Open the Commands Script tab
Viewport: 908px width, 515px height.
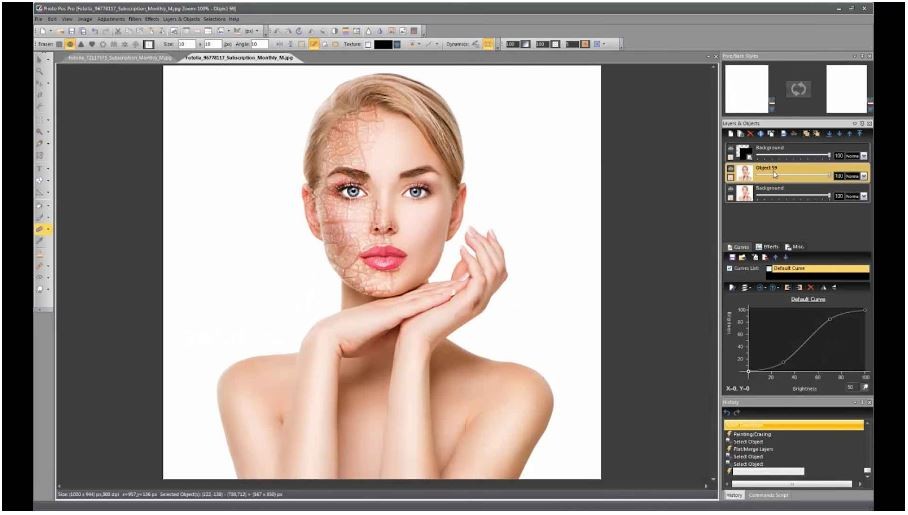(769, 495)
